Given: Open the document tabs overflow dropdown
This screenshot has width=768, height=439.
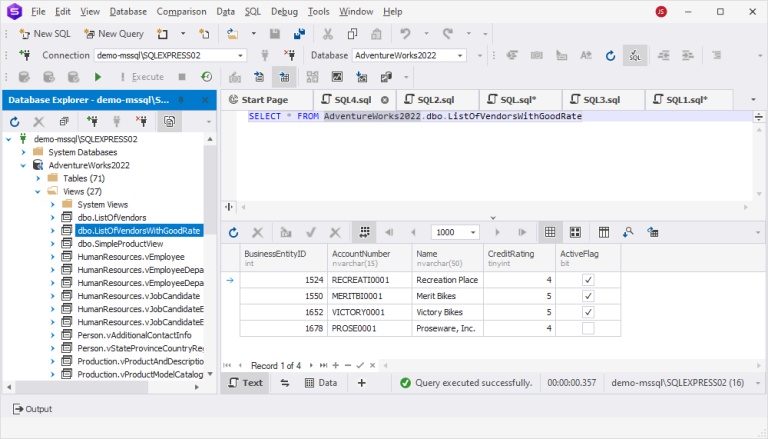Looking at the screenshot, I should 753,100.
